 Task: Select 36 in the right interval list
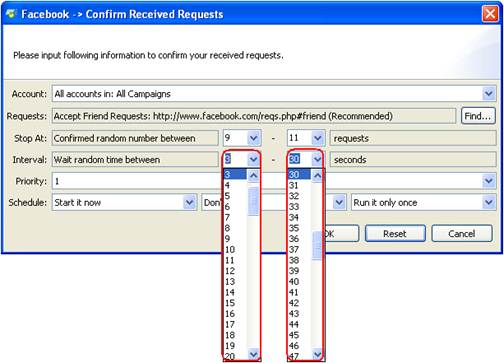click(x=299, y=239)
